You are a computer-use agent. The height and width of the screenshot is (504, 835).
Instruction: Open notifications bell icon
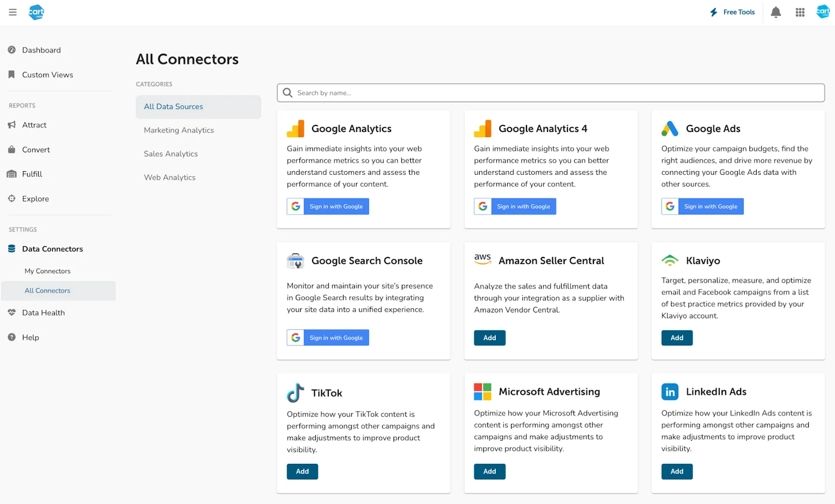pyautogui.click(x=776, y=12)
